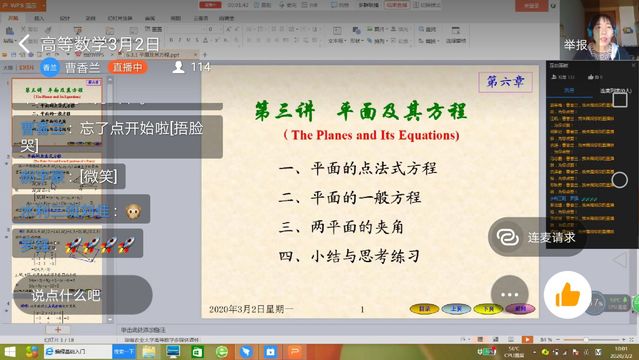This screenshot has height=360, width=639.
Task: Click the text box tool in ribbon
Action: [x=337, y=35]
